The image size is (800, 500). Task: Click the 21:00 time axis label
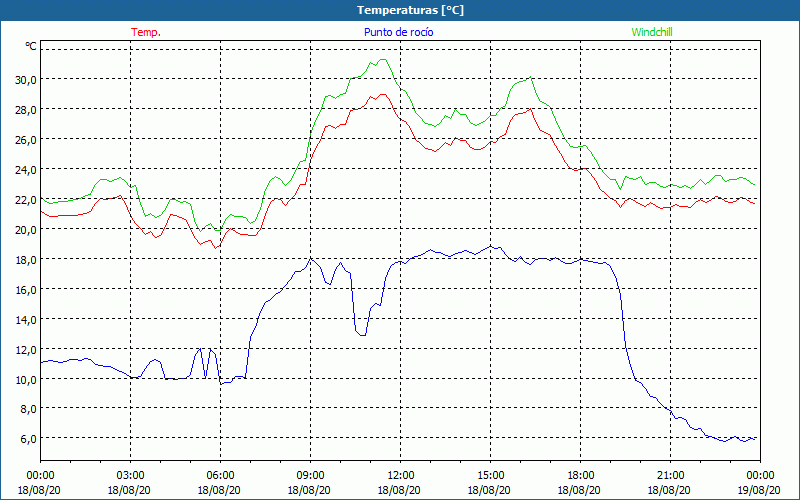(x=670, y=476)
